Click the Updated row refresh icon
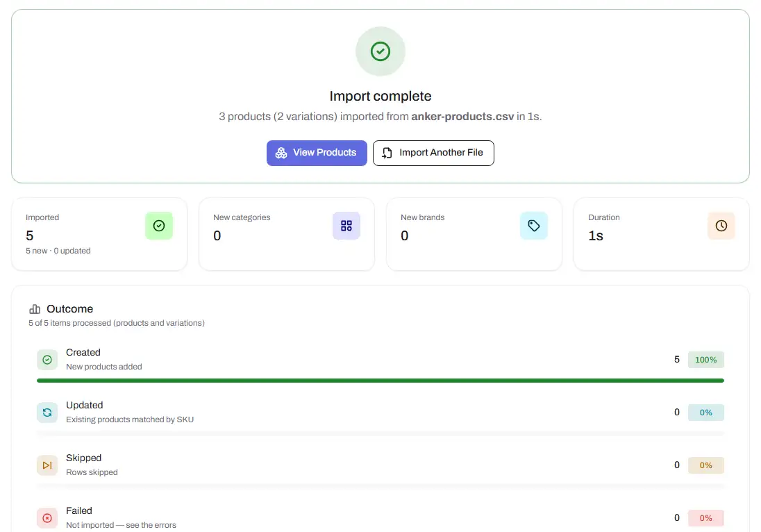Viewport: 761px width, 532px height. [x=47, y=413]
